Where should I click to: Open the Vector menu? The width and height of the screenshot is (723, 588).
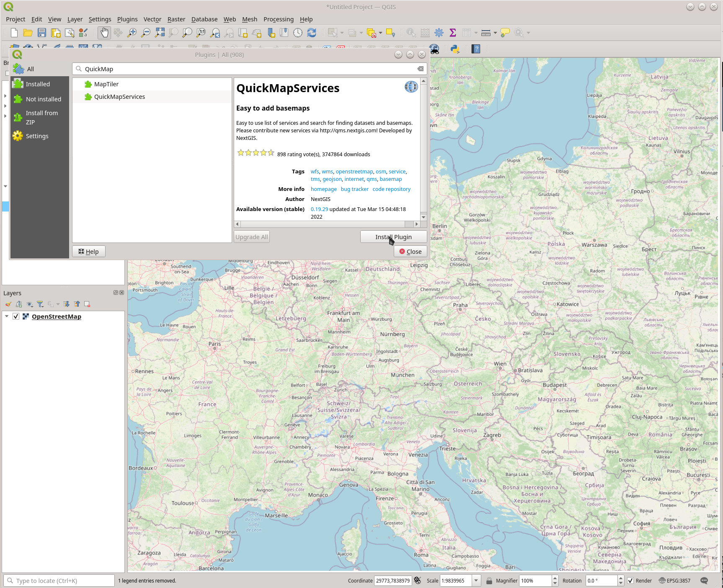tap(152, 19)
